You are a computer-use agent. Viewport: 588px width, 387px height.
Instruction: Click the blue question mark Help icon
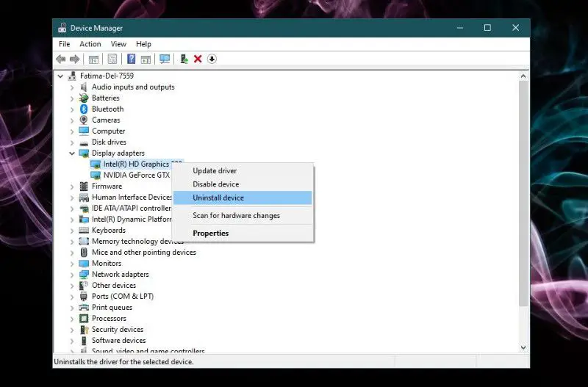[x=132, y=59]
